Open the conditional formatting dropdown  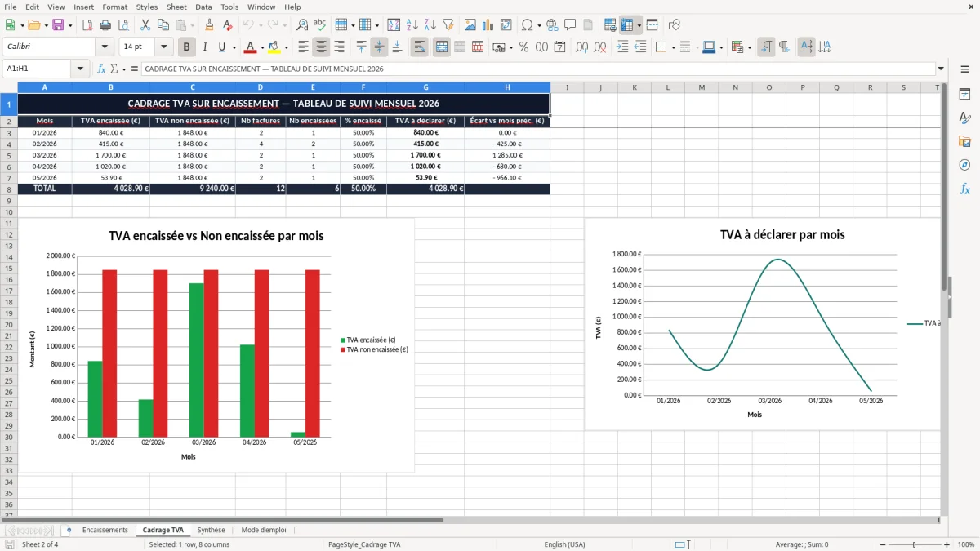[749, 47]
